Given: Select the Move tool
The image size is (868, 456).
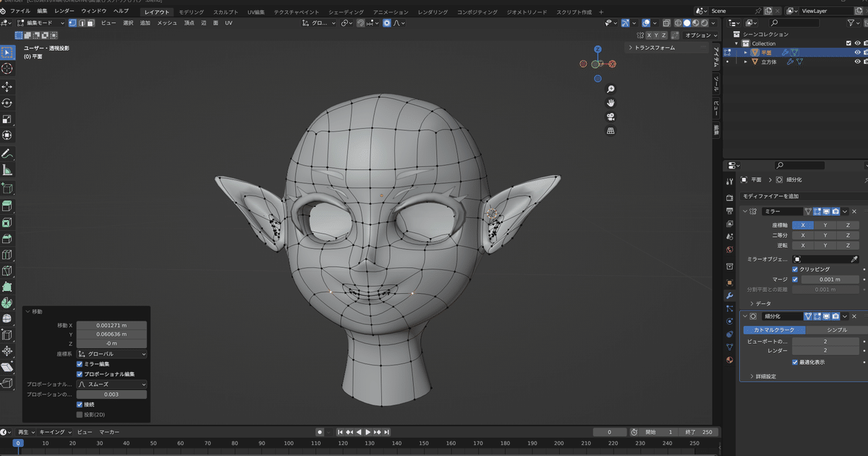Looking at the screenshot, I should pyautogui.click(x=7, y=87).
